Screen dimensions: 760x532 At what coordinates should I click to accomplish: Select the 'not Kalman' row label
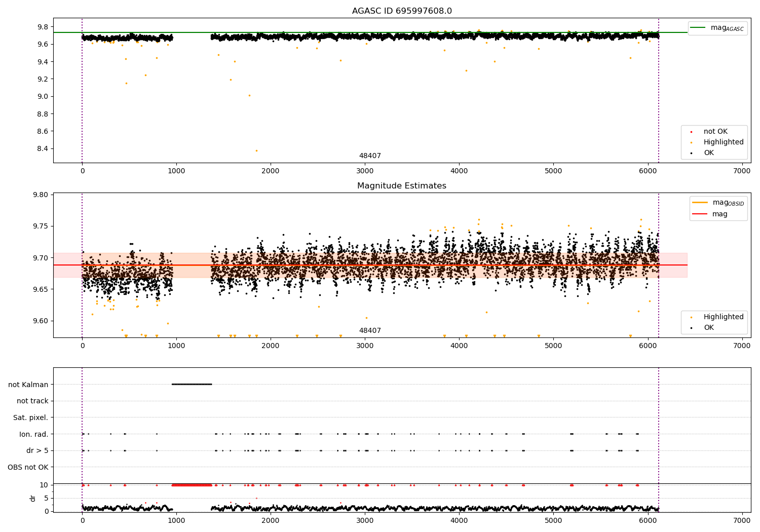pos(28,385)
